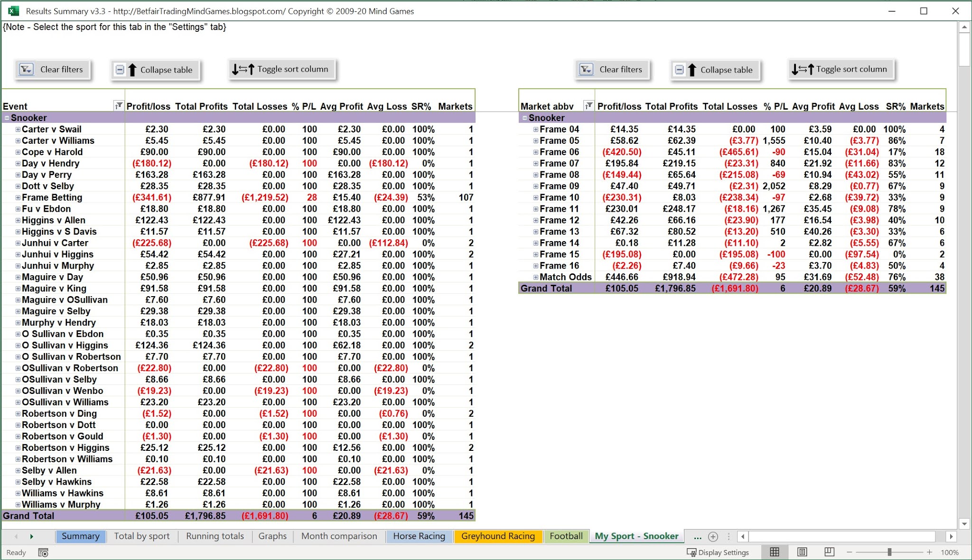Open the My Sport - Snooker tab
972x560 pixels.
coord(636,536)
